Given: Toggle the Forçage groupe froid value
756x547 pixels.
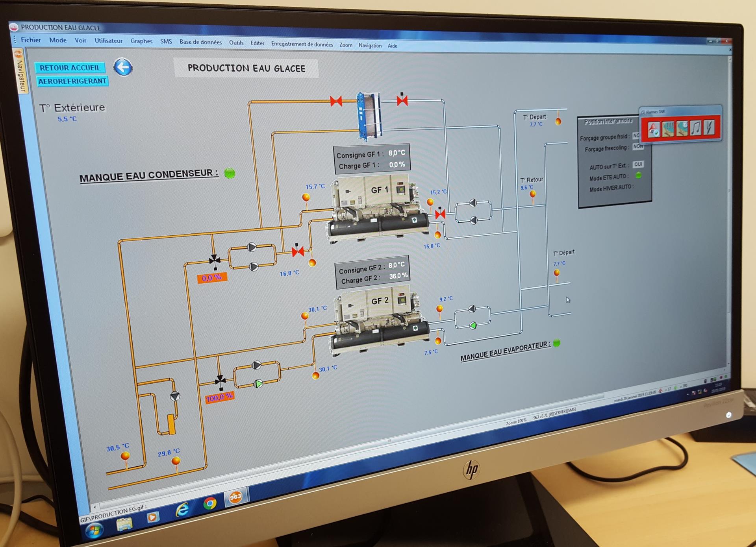Looking at the screenshot, I should point(636,135).
